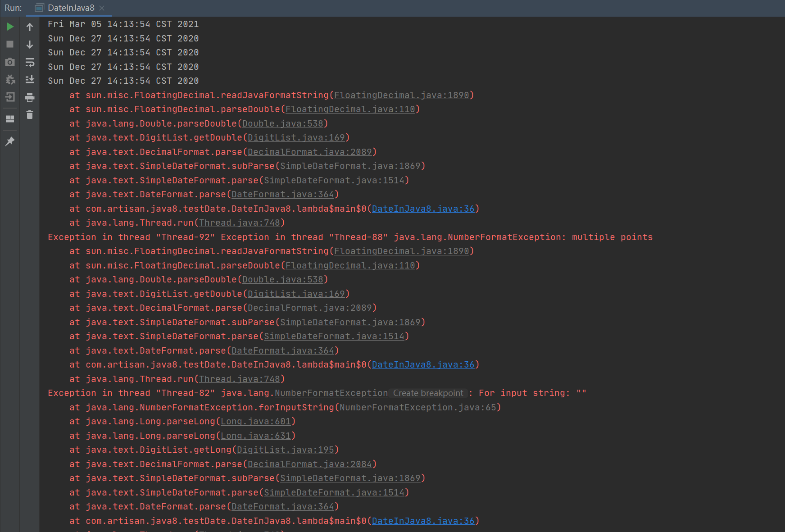Open first DateInJava8.java:36 link
Viewport: 785px width, 532px height.
(423, 209)
